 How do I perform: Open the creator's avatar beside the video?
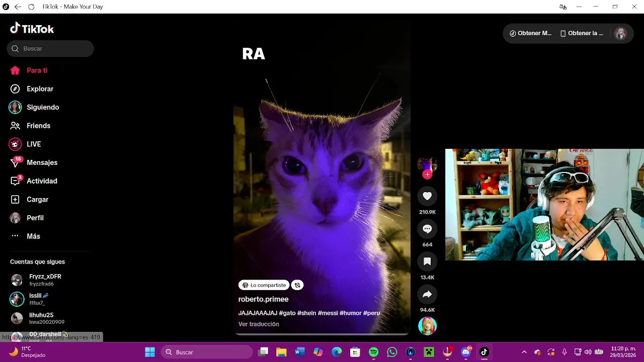(x=427, y=164)
